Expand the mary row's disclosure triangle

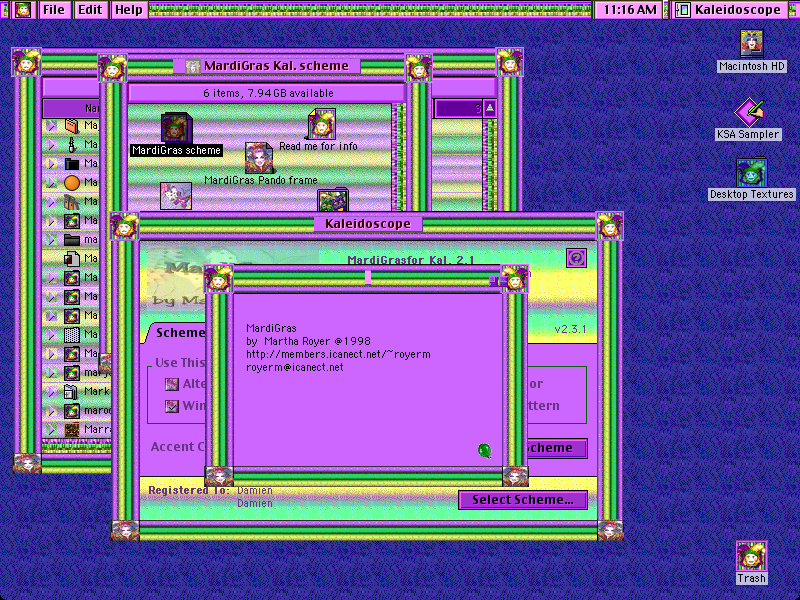[x=52, y=372]
